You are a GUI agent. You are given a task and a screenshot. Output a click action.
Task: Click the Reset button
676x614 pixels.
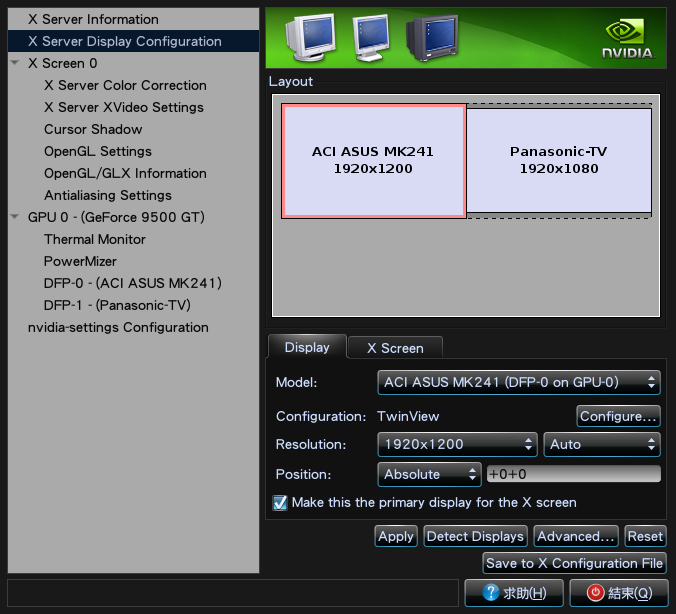click(x=645, y=536)
